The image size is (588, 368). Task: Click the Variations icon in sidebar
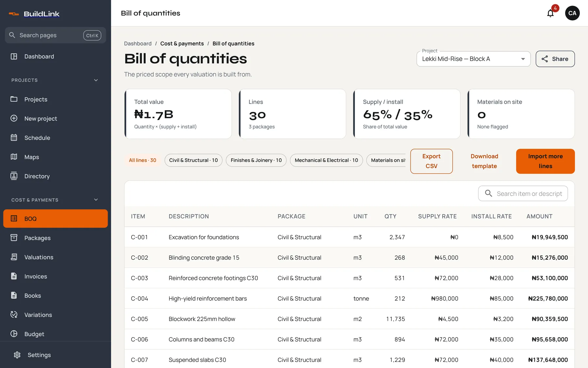(x=14, y=315)
